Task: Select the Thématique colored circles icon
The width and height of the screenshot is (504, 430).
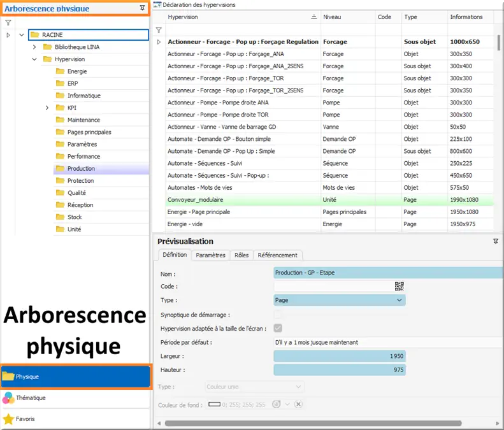Action: [8, 398]
